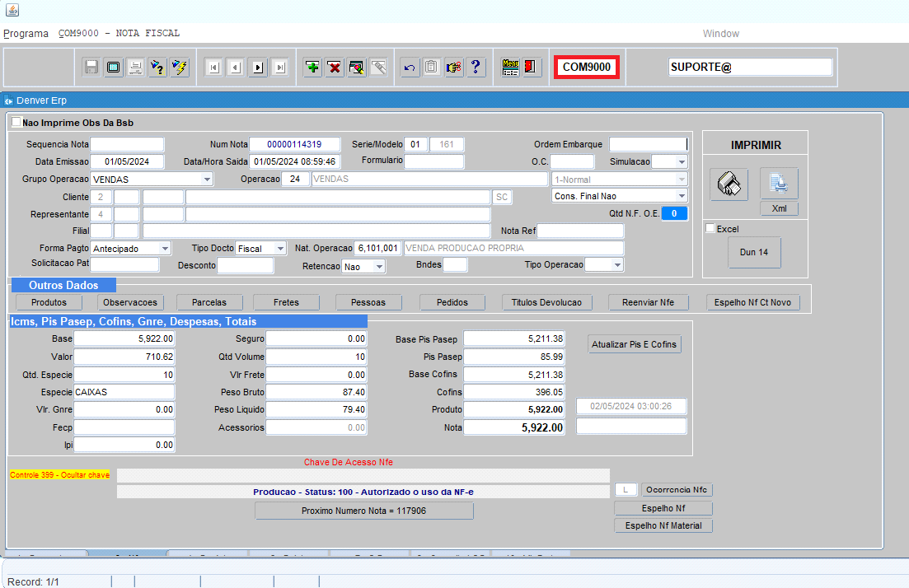Toggle the Nao Imprime Obs Da Bsb checkbox
Image resolution: width=909 pixels, height=588 pixels.
[x=16, y=122]
